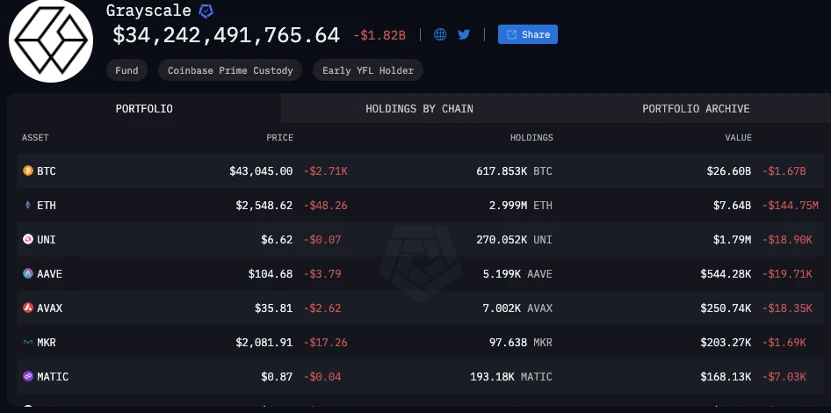Viewport: 832px width, 414px height.
Task: Sort by the Value column header
Action: click(739, 138)
